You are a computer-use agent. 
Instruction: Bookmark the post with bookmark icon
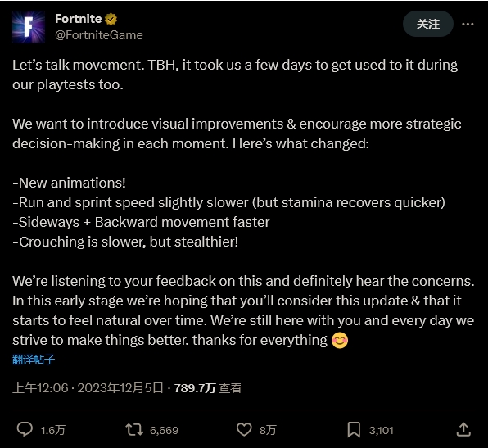[x=354, y=430]
